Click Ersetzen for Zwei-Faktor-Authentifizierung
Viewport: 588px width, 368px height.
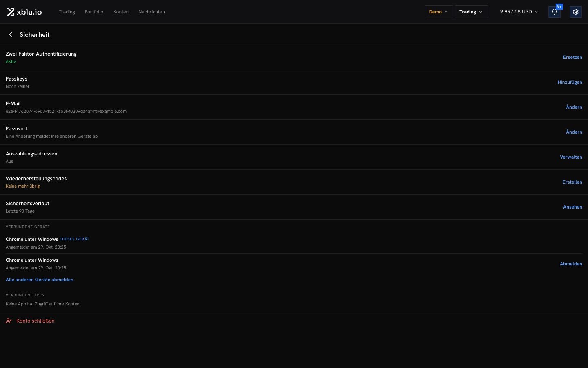[572, 57]
